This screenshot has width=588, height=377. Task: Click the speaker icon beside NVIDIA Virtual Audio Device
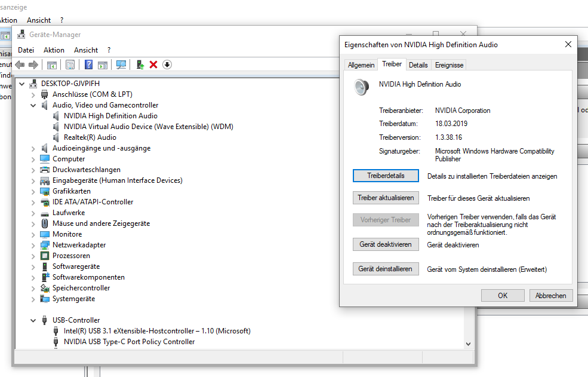point(56,127)
